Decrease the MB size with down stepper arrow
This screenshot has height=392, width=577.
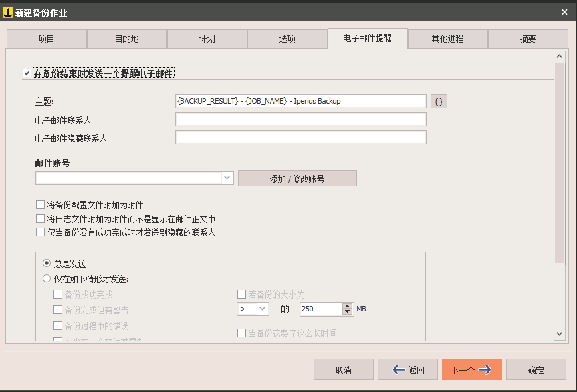click(347, 312)
